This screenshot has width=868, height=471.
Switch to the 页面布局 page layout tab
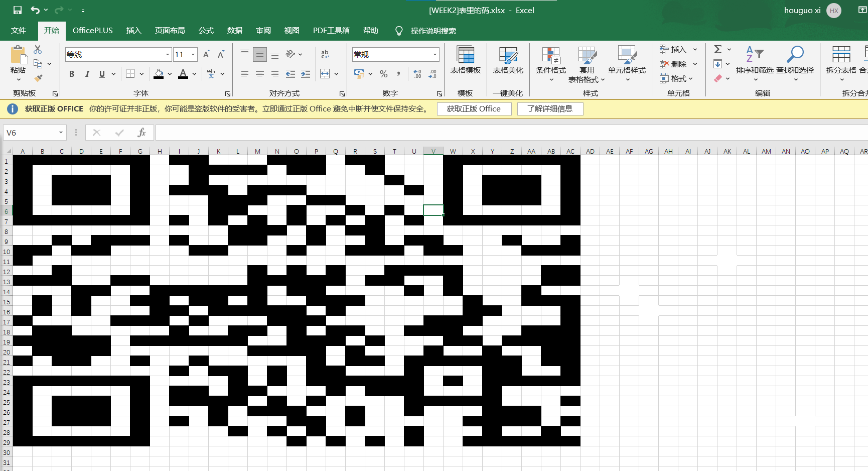[170, 31]
